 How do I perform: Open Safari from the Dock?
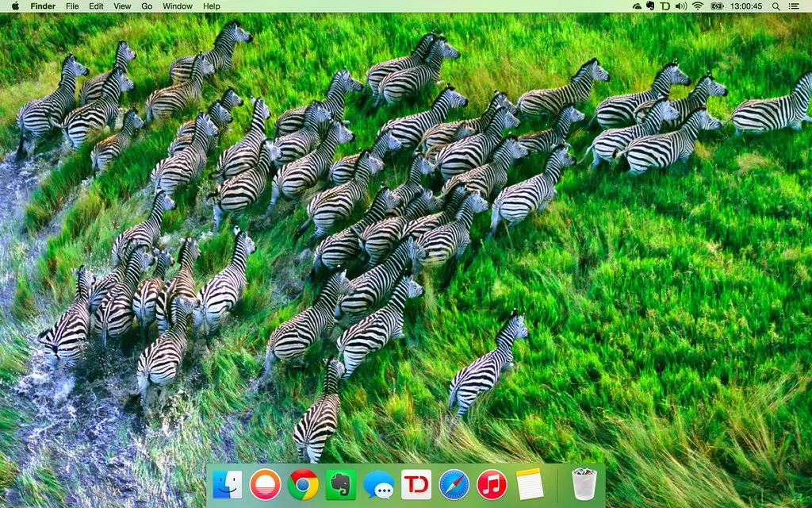454,485
